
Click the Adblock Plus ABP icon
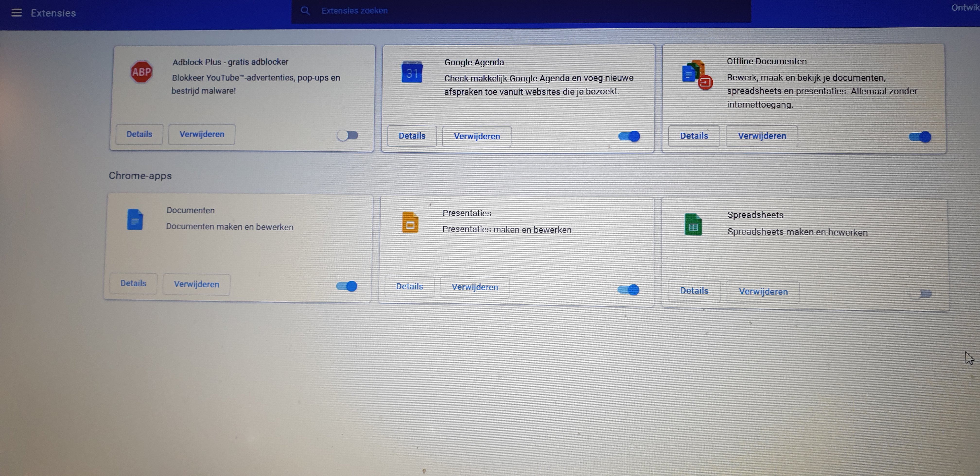click(x=141, y=72)
